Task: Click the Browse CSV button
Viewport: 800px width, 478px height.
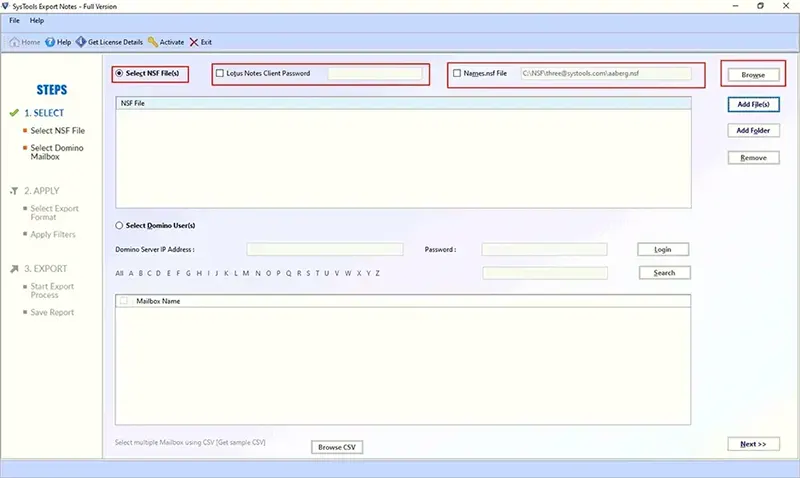Action: [337, 447]
